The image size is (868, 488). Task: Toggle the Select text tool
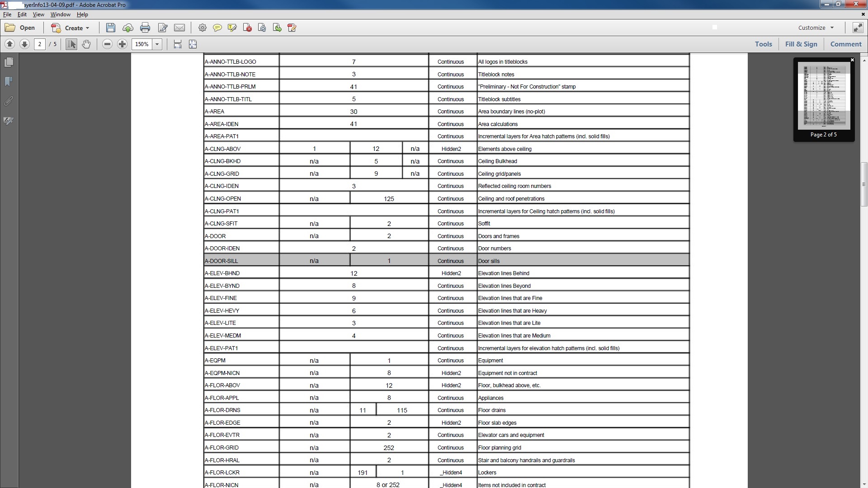tap(71, 44)
